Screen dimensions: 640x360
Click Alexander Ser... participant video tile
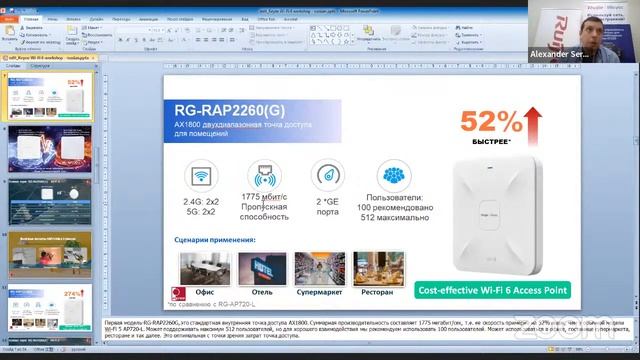pos(584,31)
